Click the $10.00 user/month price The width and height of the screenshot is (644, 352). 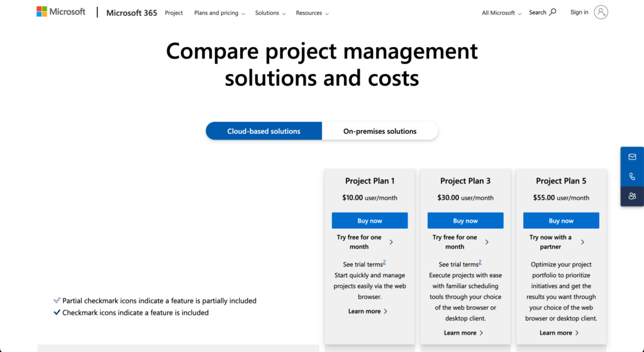[x=370, y=197]
